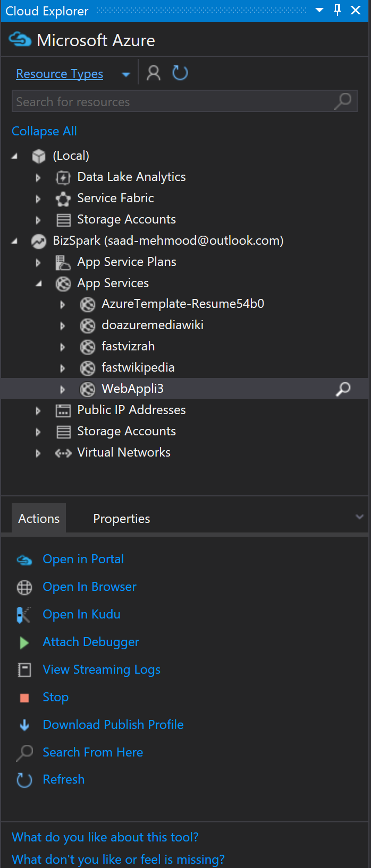This screenshot has width=371, height=868.
Task: Expand the App Service Plans node
Action: tap(38, 262)
